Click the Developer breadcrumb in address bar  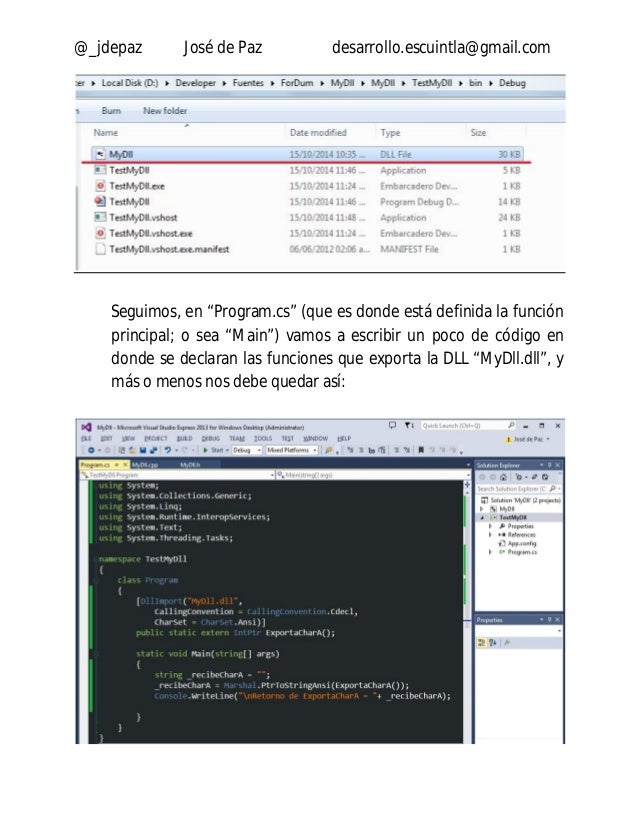pyautogui.click(x=195, y=83)
